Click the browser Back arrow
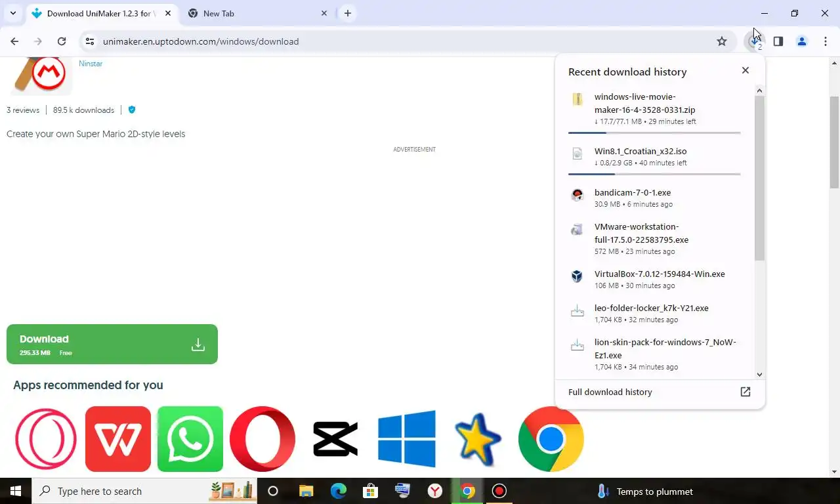This screenshot has height=504, width=840. 14,41
